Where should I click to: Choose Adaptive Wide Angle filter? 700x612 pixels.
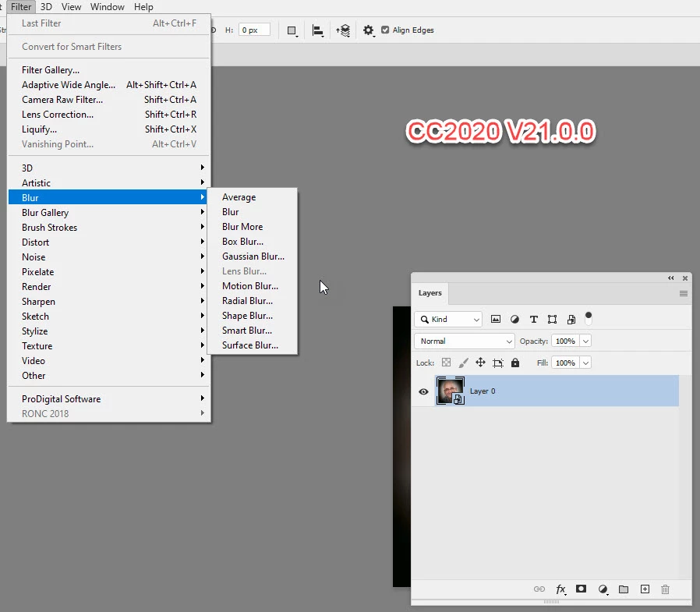tap(109, 85)
